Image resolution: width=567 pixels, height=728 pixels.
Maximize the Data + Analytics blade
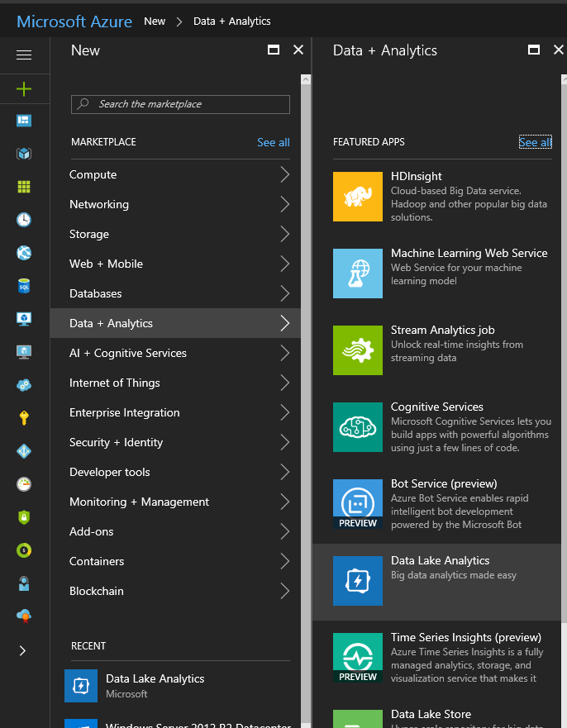[x=534, y=50]
